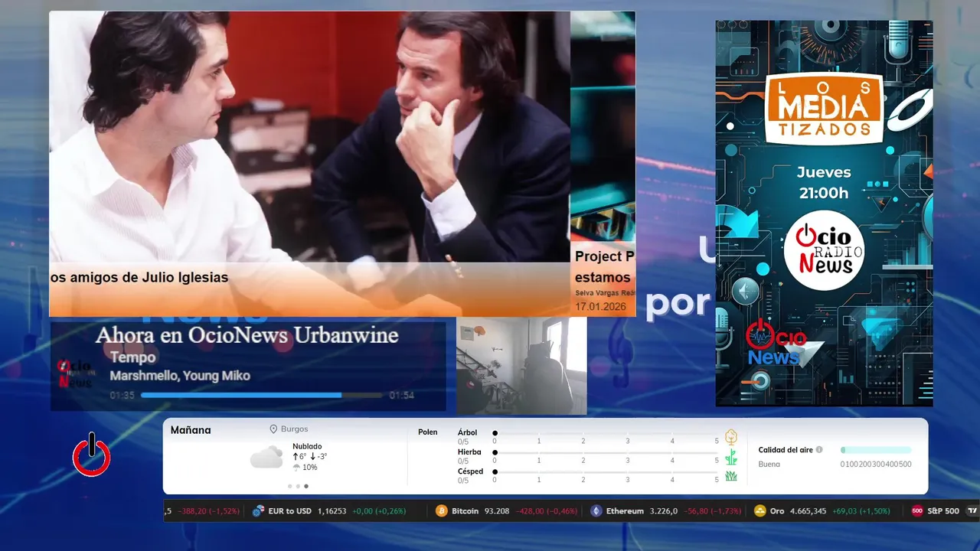Click the artists Marshmello, Young Miko
This screenshot has height=551, width=980.
pos(180,376)
